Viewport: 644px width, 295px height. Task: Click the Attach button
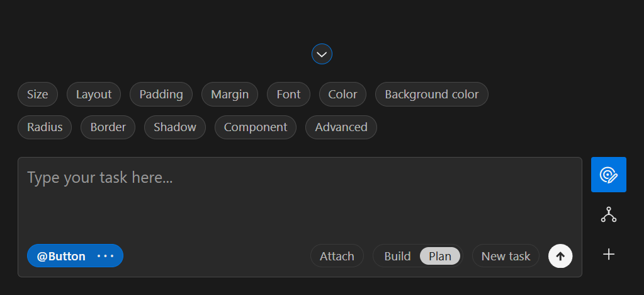337,256
